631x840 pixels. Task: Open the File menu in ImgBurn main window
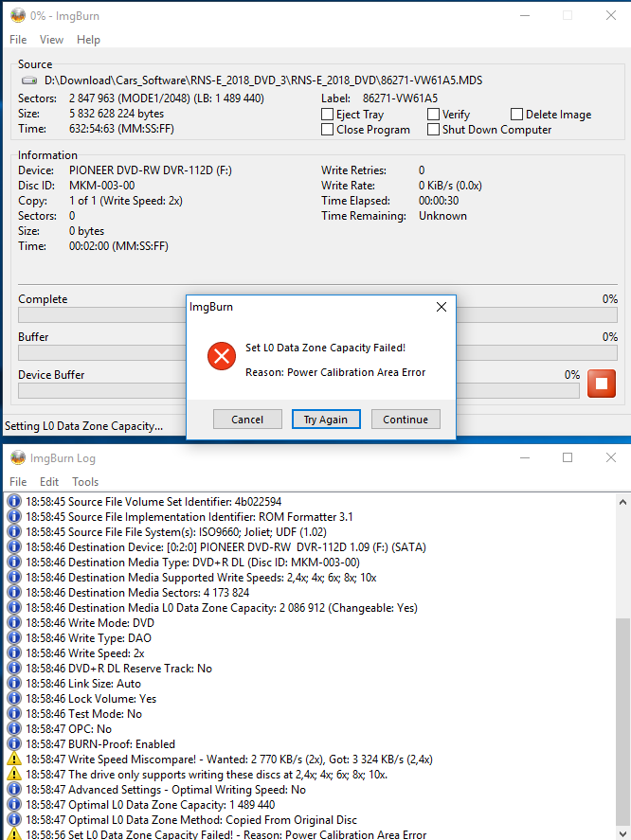pos(18,40)
